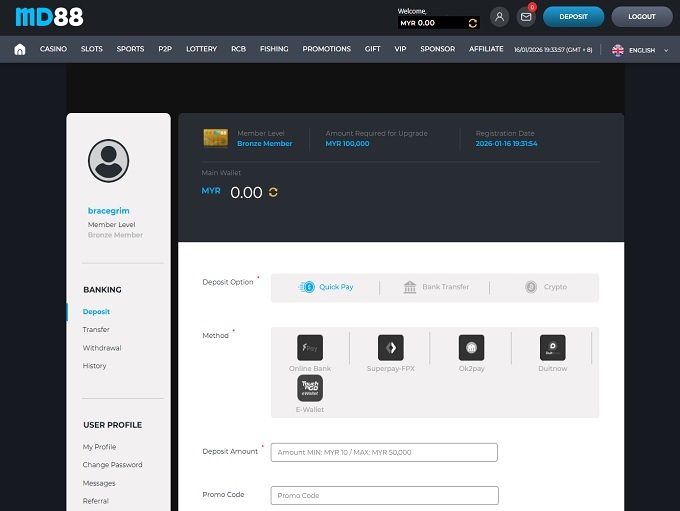Image resolution: width=680 pixels, height=511 pixels.
Task: Click the Deposit Amount input field
Action: click(x=384, y=452)
